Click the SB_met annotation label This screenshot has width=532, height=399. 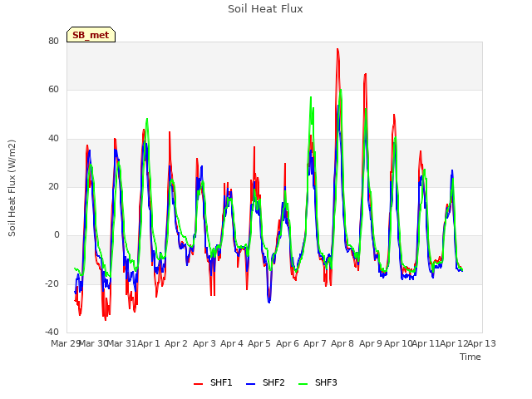pos(91,35)
